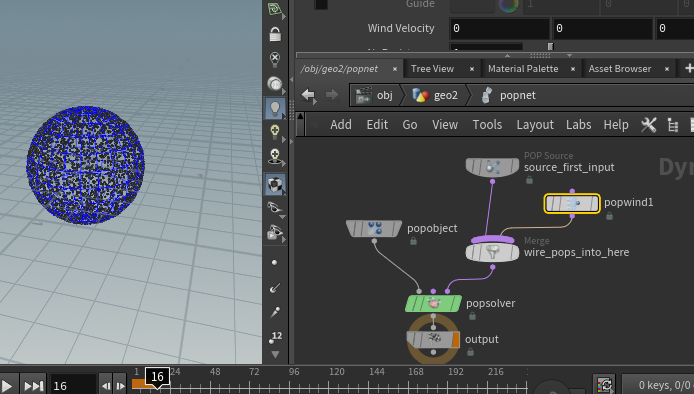Click the obj clapperboard icon in path bar

(x=364, y=95)
